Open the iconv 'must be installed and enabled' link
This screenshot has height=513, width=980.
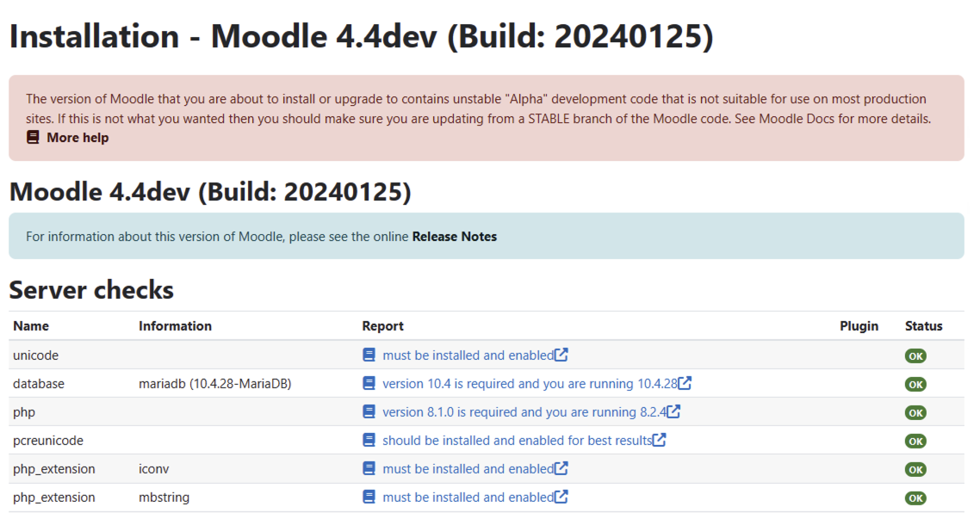[468, 468]
